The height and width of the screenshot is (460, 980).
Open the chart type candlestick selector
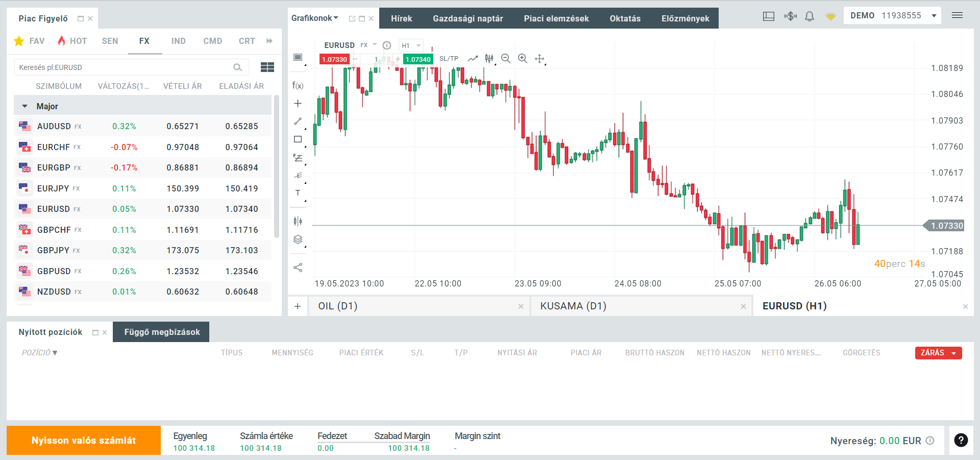pyautogui.click(x=489, y=58)
